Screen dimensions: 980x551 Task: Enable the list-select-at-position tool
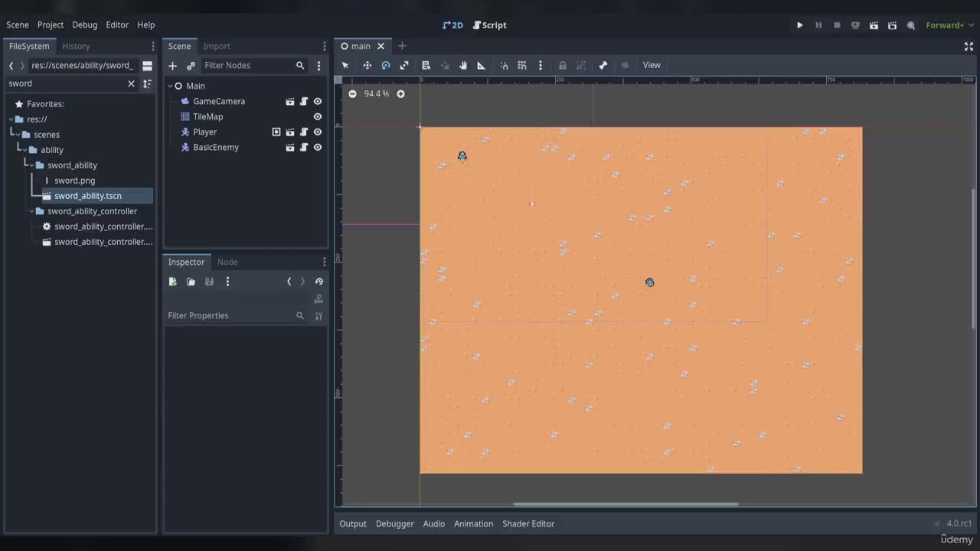coord(426,65)
